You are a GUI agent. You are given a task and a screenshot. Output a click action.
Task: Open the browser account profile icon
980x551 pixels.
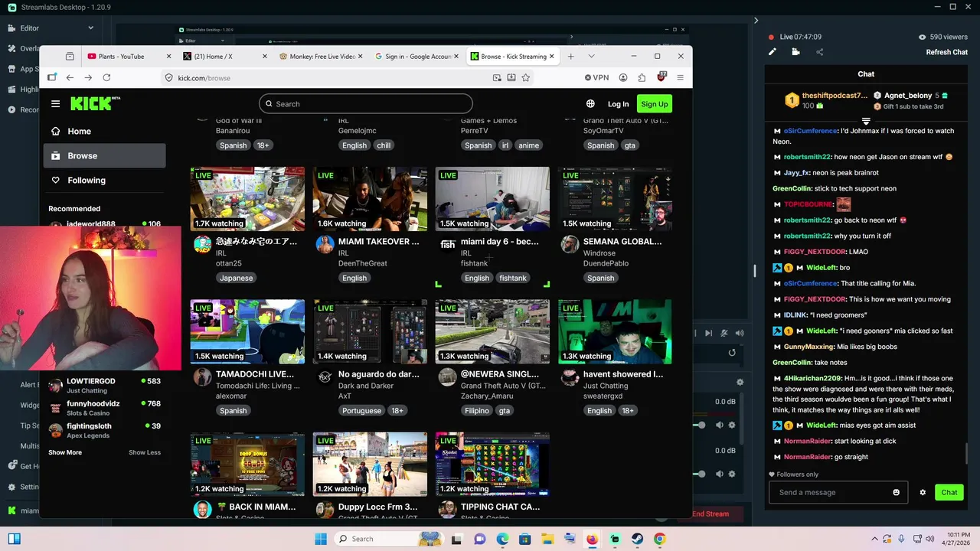[623, 77]
